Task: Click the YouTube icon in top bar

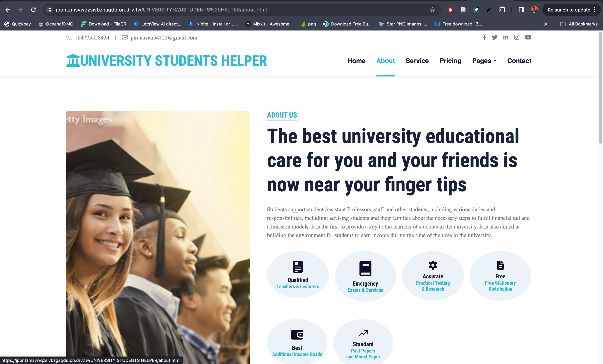Action: tap(528, 38)
